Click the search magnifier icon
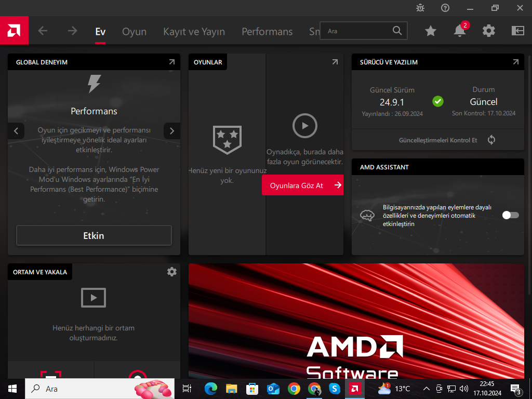Viewport: 532px width, 399px height. pyautogui.click(x=397, y=31)
